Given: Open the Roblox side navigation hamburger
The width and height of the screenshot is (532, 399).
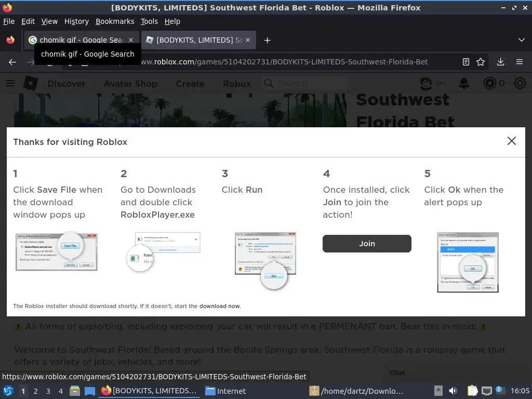Looking at the screenshot, I should [x=10, y=83].
